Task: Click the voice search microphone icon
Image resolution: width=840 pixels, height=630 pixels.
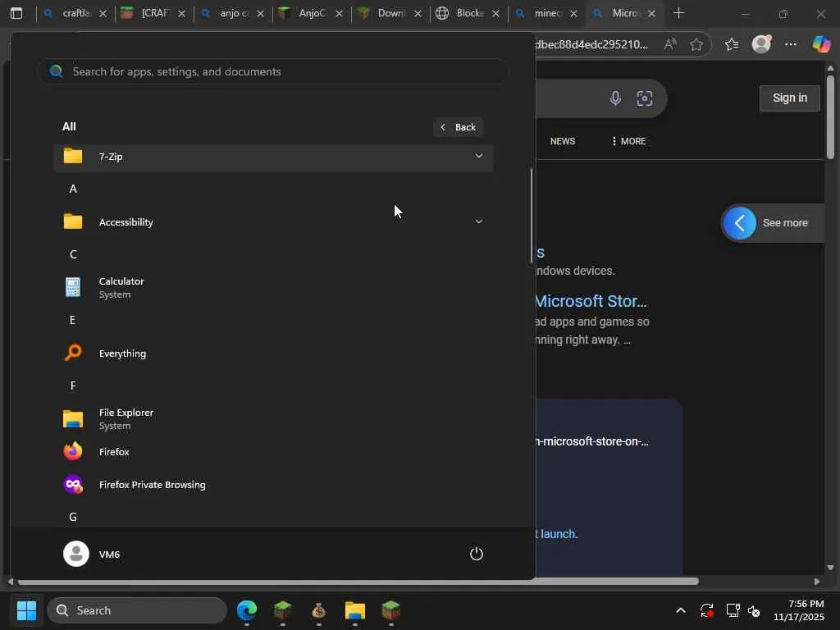Action: click(x=615, y=98)
